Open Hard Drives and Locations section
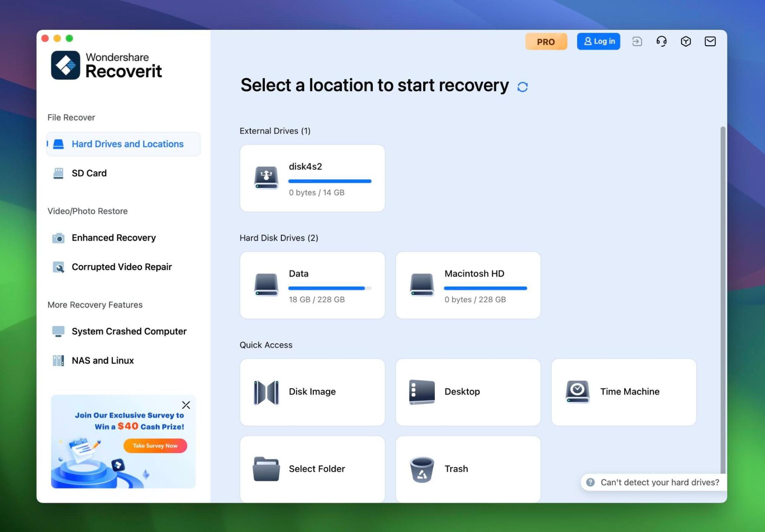Screen dimensions: 765x532 click(123, 144)
